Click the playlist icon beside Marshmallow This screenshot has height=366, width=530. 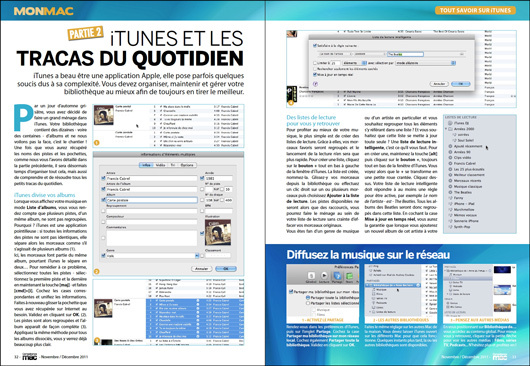click(x=450, y=209)
